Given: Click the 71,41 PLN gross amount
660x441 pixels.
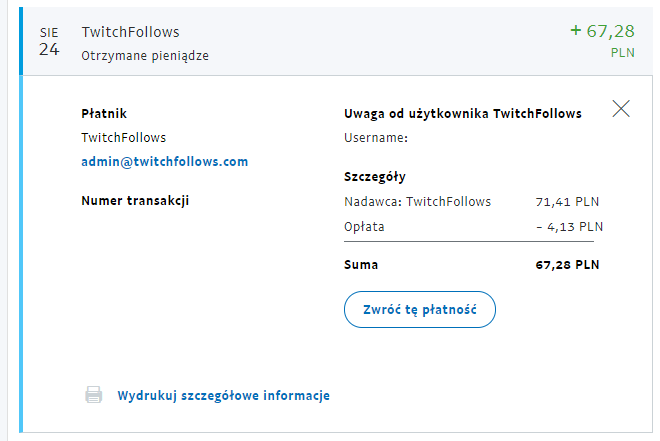Looking at the screenshot, I should pyautogui.click(x=569, y=202).
